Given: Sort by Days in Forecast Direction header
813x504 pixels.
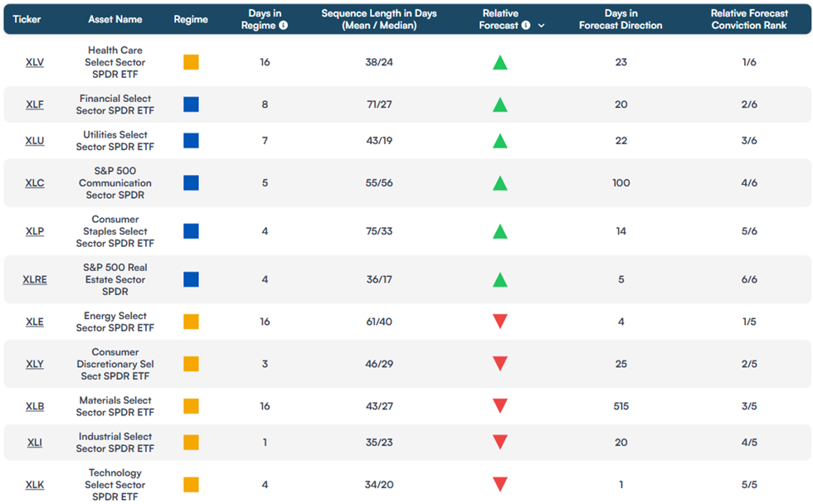Looking at the screenshot, I should (621, 19).
